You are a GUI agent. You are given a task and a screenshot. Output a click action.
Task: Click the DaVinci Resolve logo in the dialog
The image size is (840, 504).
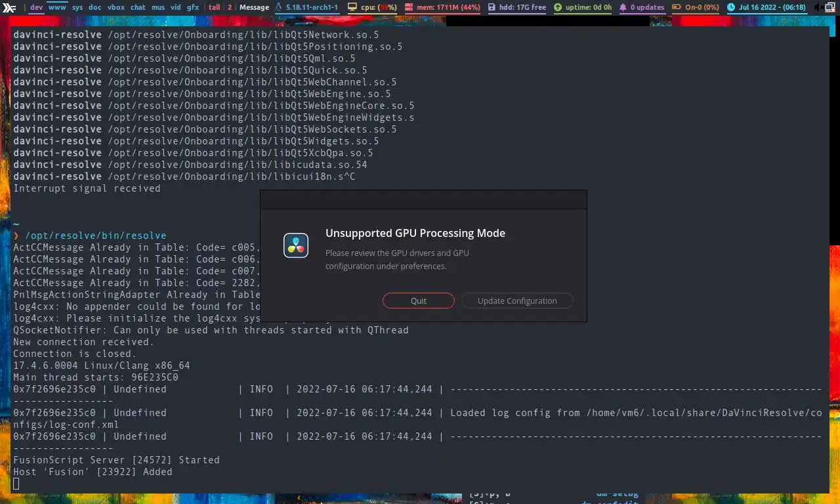point(296,245)
